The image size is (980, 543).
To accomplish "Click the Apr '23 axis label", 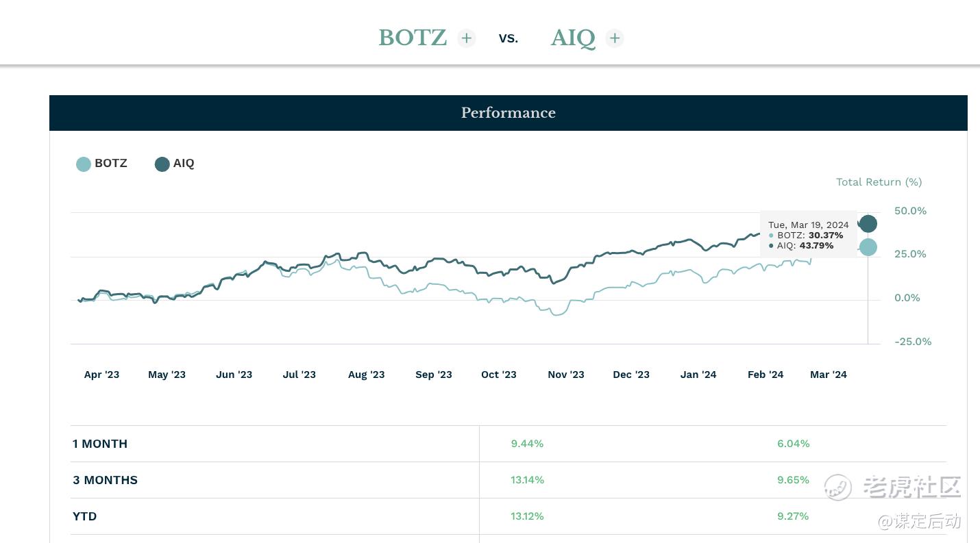I will [101, 375].
